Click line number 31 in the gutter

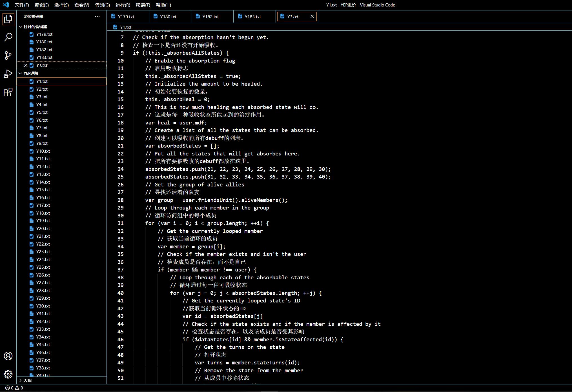point(121,223)
